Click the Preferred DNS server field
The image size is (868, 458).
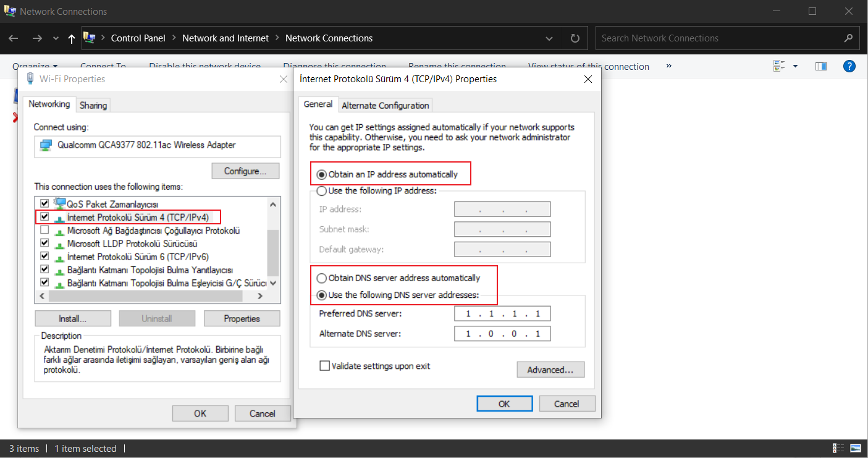502,314
